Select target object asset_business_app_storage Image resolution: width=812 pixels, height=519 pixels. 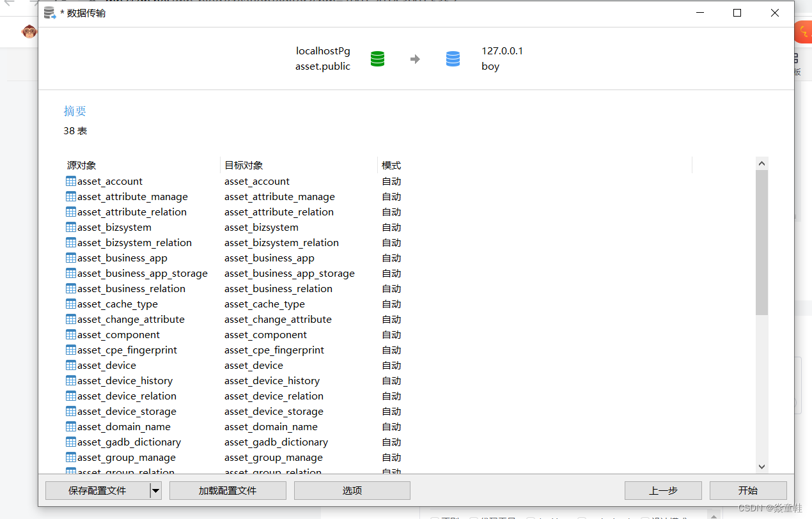click(x=290, y=274)
